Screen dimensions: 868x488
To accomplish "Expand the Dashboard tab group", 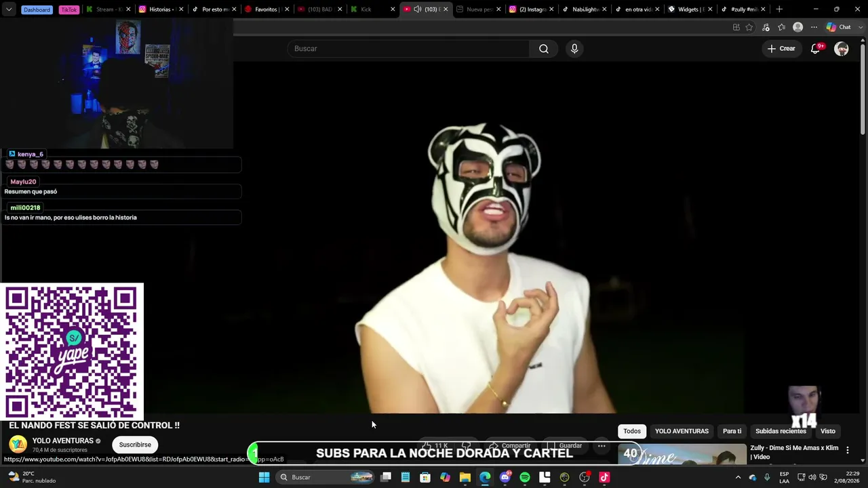I will click(37, 9).
